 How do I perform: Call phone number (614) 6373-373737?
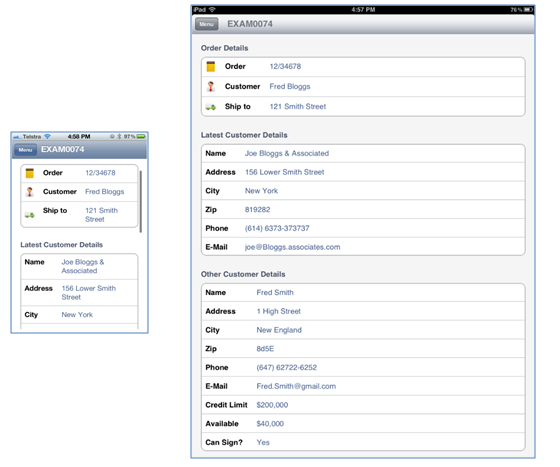[277, 228]
